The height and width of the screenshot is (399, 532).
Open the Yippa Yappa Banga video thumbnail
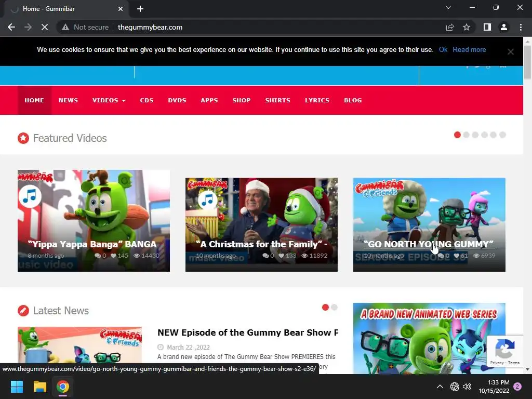pyautogui.click(x=94, y=220)
